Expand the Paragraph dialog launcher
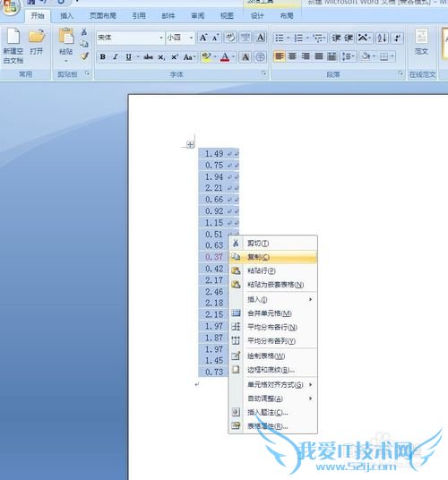Image resolution: width=448 pixels, height=480 pixels. point(401,73)
